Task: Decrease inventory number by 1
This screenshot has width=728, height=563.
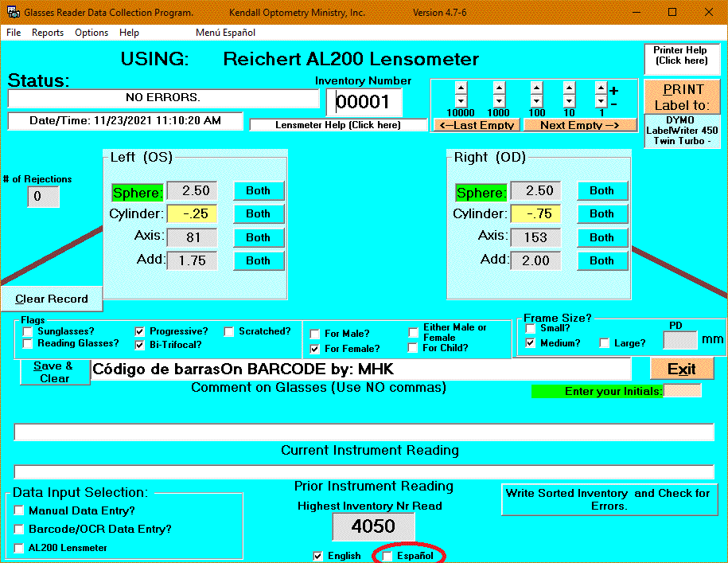Action: tap(601, 101)
